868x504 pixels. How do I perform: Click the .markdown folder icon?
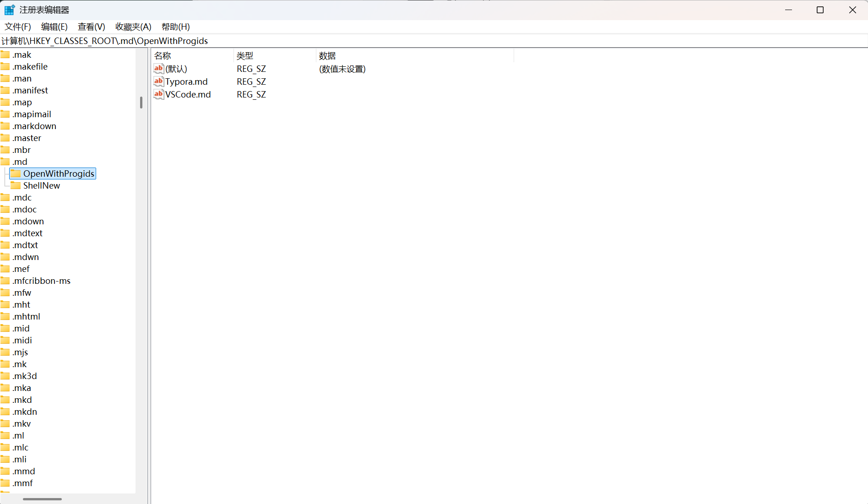5,126
